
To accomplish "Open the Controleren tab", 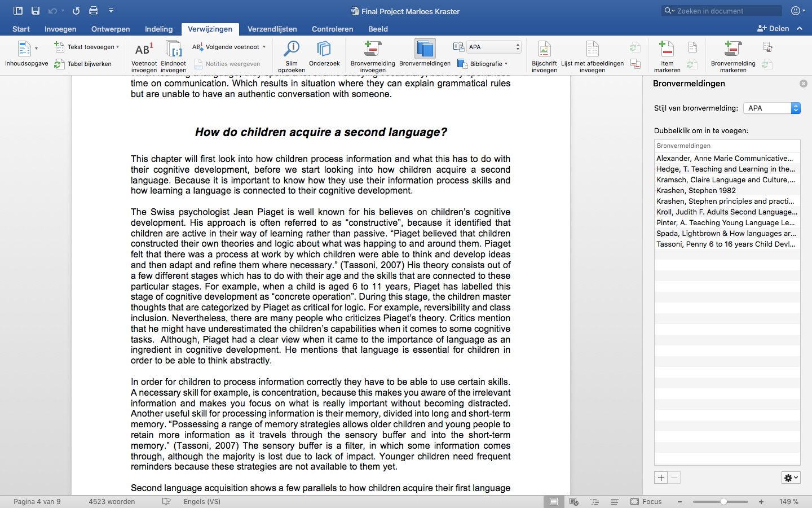I will point(332,29).
